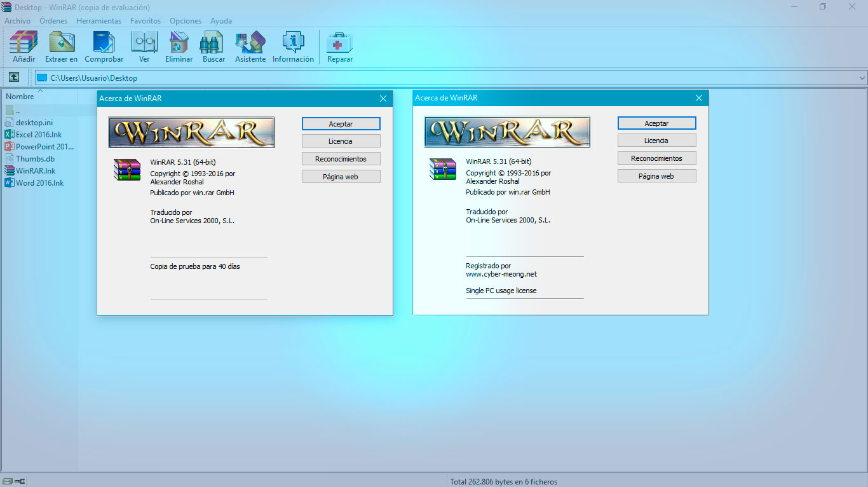
Task: Click the Comprobar toolbar icon
Action: tap(104, 45)
